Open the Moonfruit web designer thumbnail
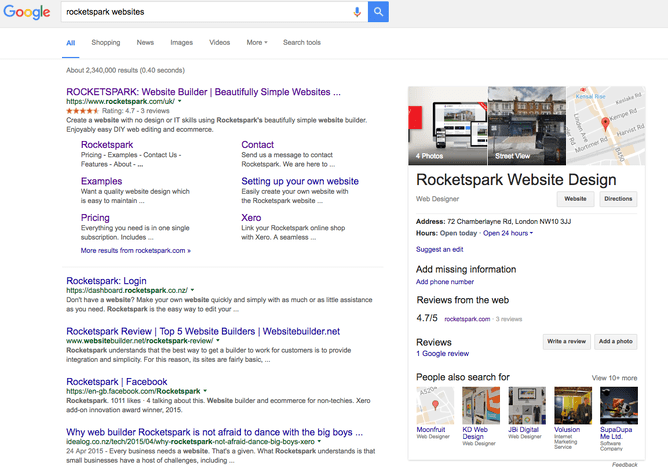This screenshot has width=668, height=476. [435, 406]
